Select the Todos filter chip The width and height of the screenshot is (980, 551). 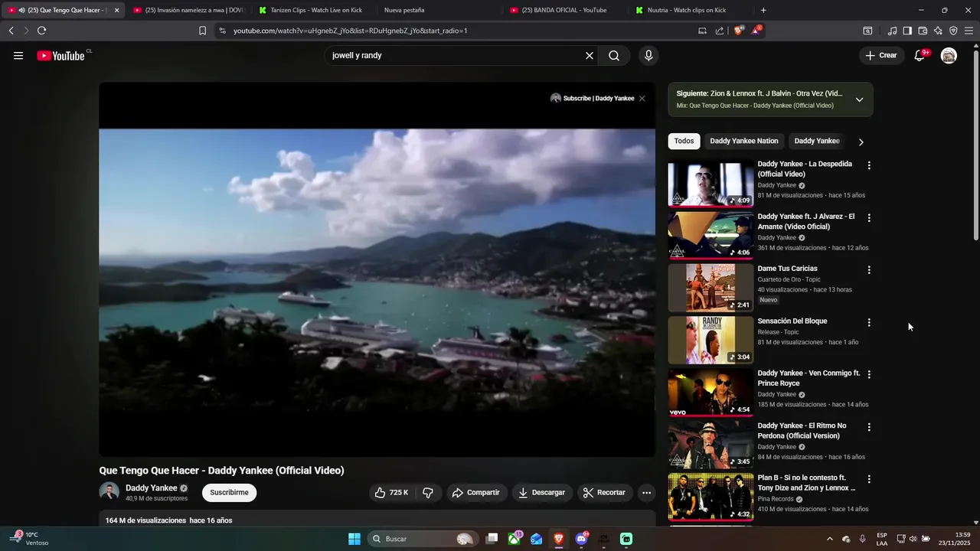click(684, 141)
